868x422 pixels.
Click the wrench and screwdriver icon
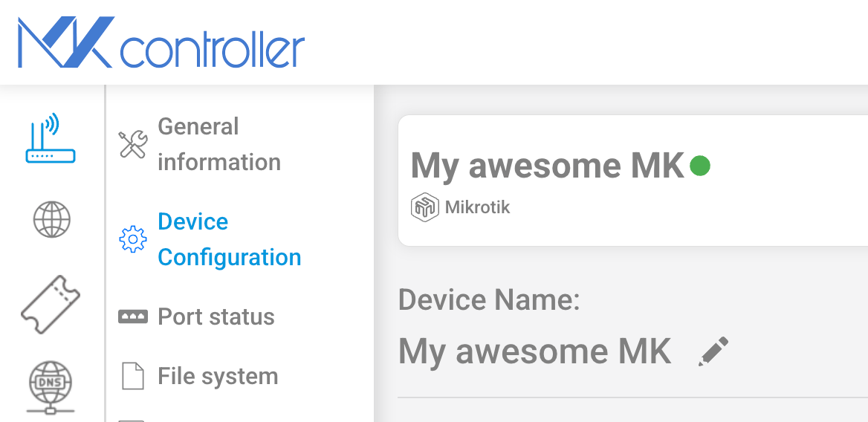pyautogui.click(x=133, y=144)
